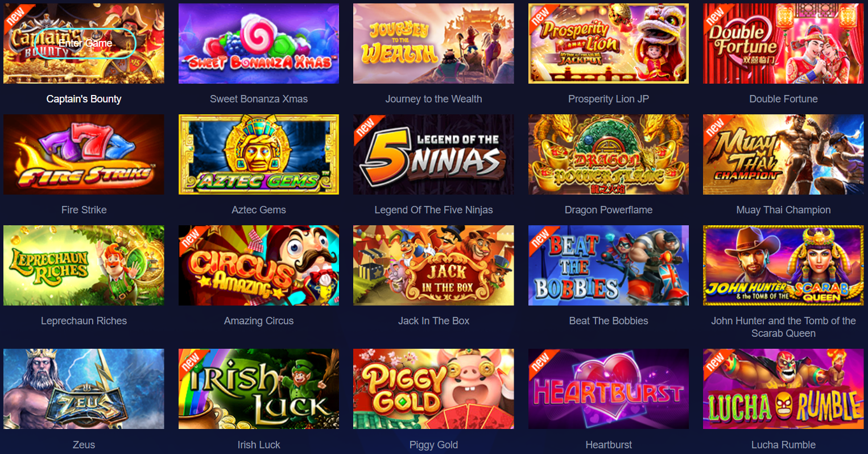Open Beat The Bobbies game image
This screenshot has height=454, width=868.
pyautogui.click(x=609, y=265)
